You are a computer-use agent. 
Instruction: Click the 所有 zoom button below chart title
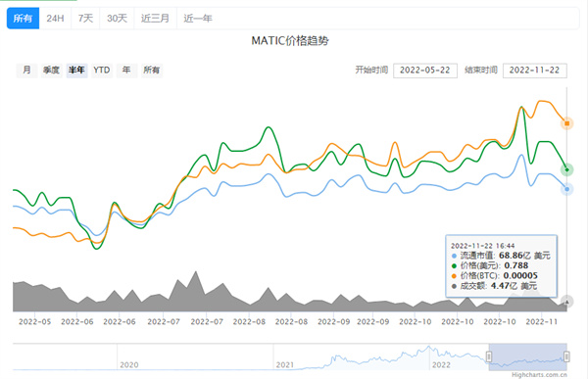[152, 71]
